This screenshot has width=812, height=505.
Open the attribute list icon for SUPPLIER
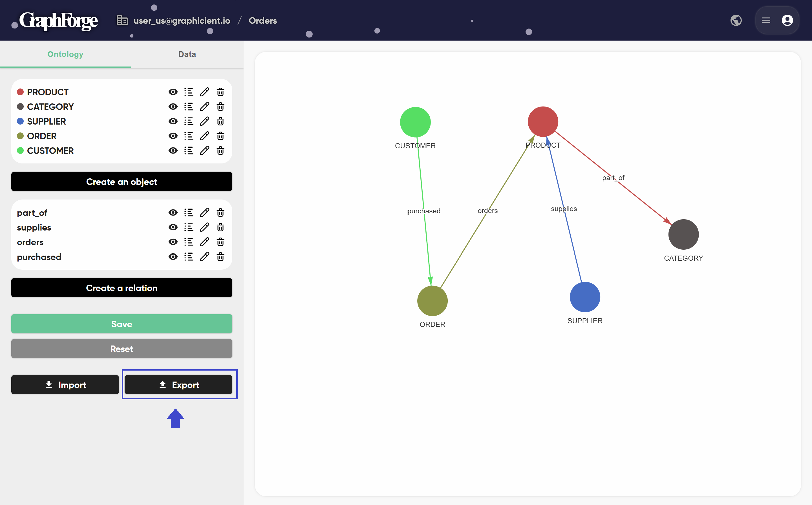click(x=189, y=121)
